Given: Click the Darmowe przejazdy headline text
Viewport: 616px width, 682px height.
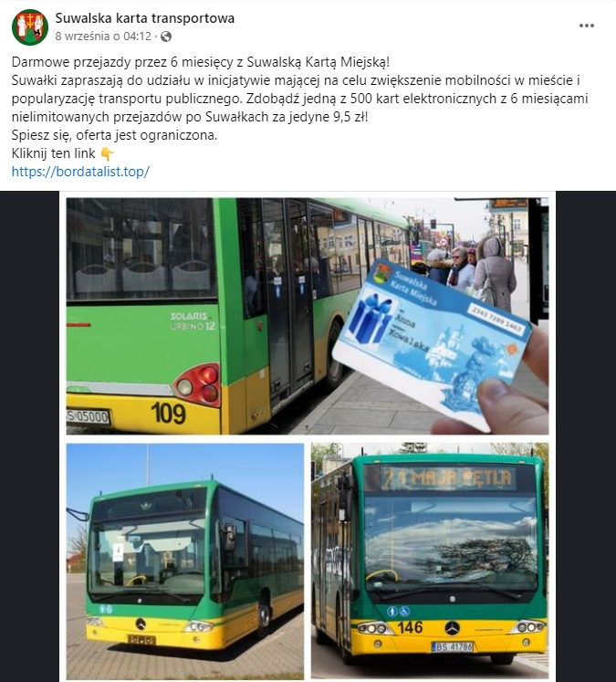Looking at the screenshot, I should [201, 62].
